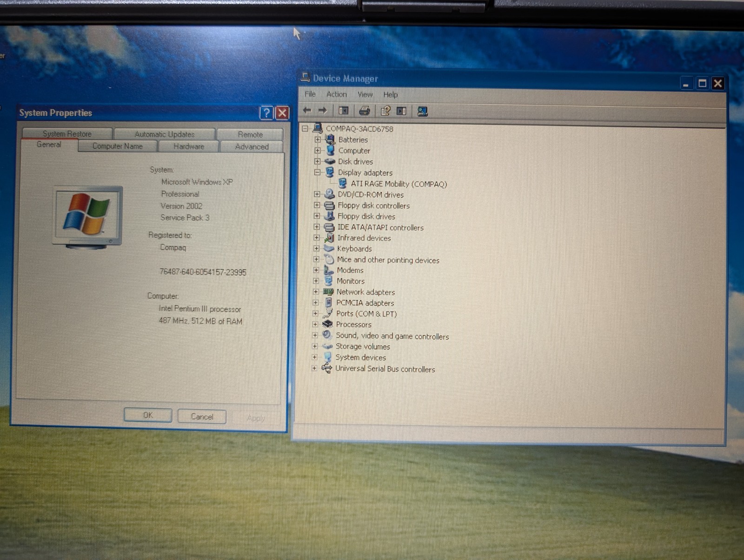This screenshot has width=744, height=560.
Task: Select the Batteries device icon
Action: (x=330, y=139)
